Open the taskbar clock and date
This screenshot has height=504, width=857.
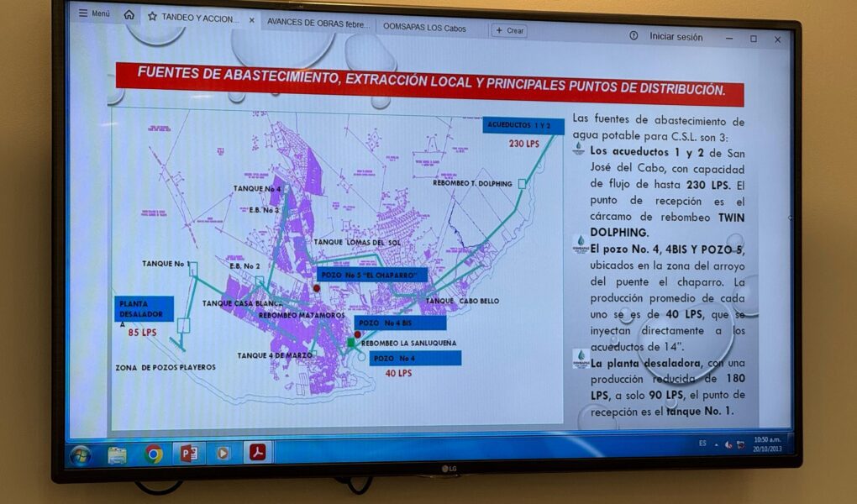(x=765, y=443)
